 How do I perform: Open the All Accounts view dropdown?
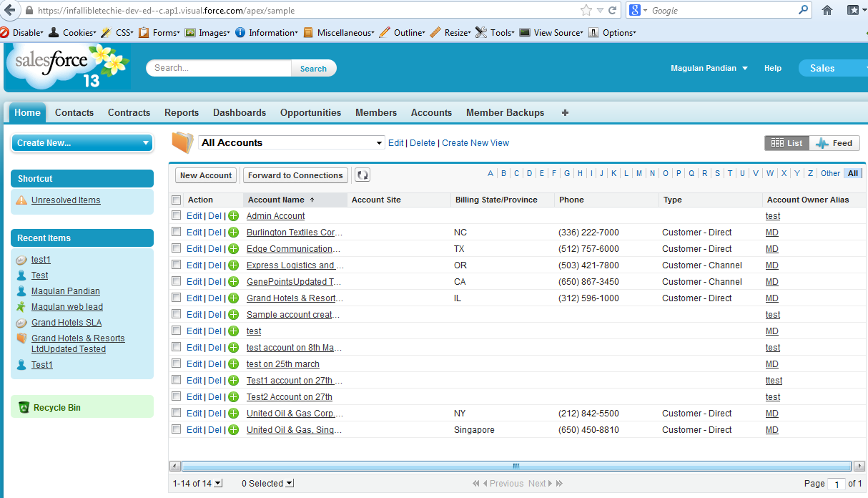(x=291, y=143)
